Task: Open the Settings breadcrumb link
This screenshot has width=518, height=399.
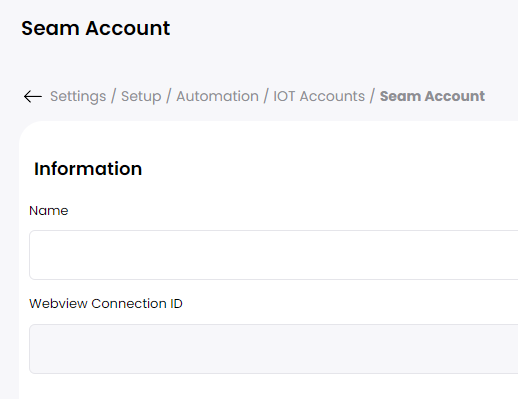Action: tap(78, 96)
